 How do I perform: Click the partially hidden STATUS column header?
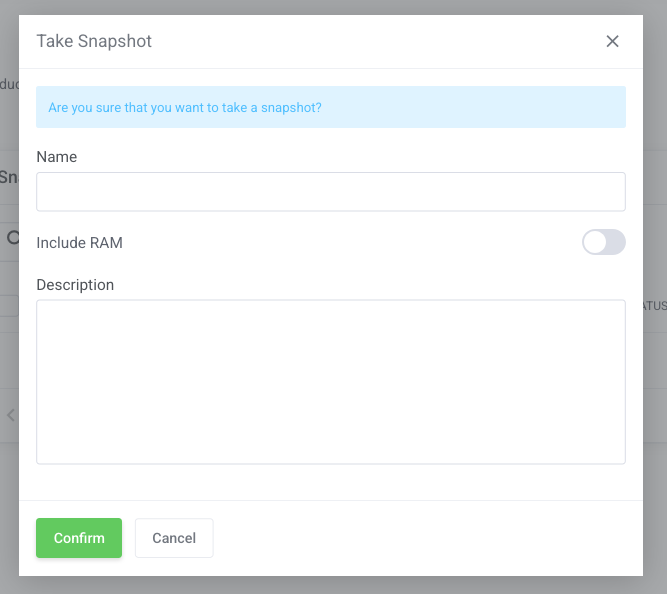click(x=654, y=306)
